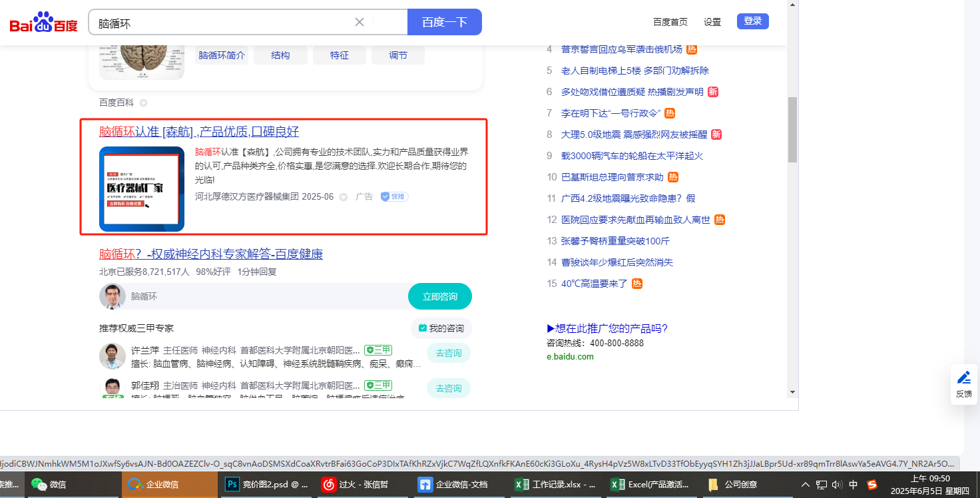Show hidden system tray icons

point(806,485)
